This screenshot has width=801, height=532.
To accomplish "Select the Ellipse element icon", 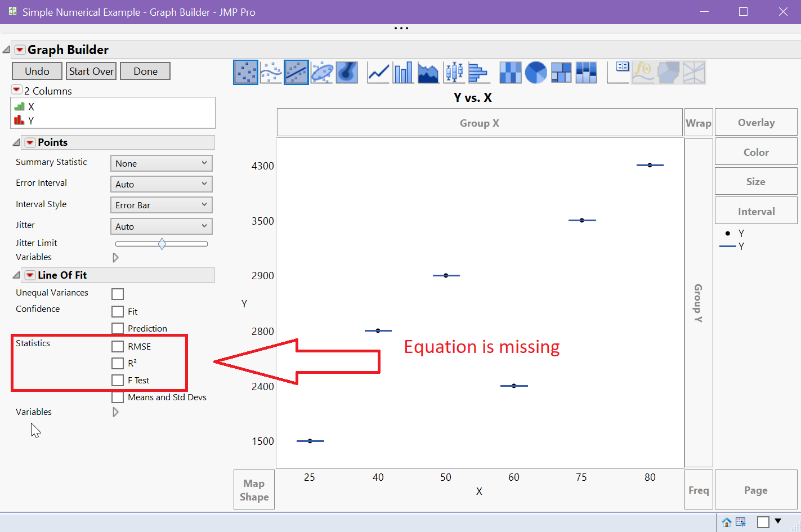I will pos(322,73).
